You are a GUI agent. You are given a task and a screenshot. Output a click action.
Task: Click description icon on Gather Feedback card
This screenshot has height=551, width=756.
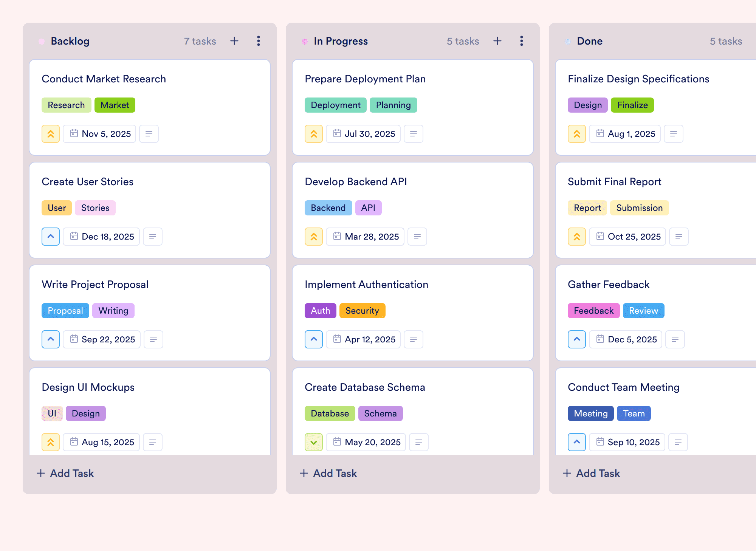click(675, 339)
